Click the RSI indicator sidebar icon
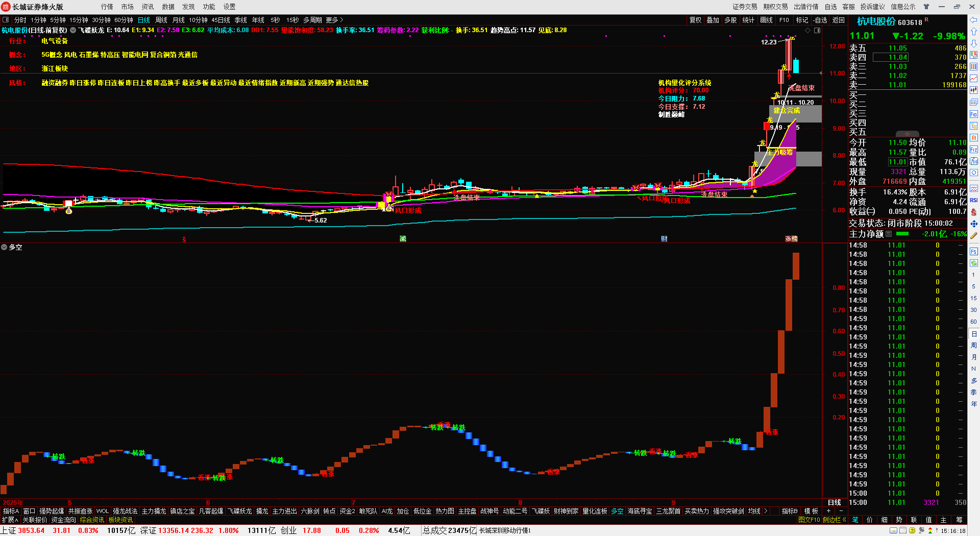Image resolution: width=980 pixels, height=536 pixels. tap(974, 200)
